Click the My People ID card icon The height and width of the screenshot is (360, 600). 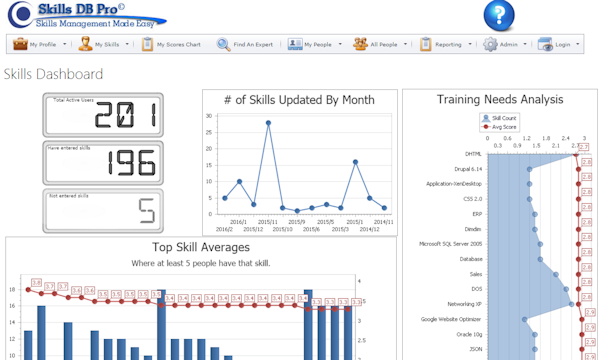pos(295,44)
